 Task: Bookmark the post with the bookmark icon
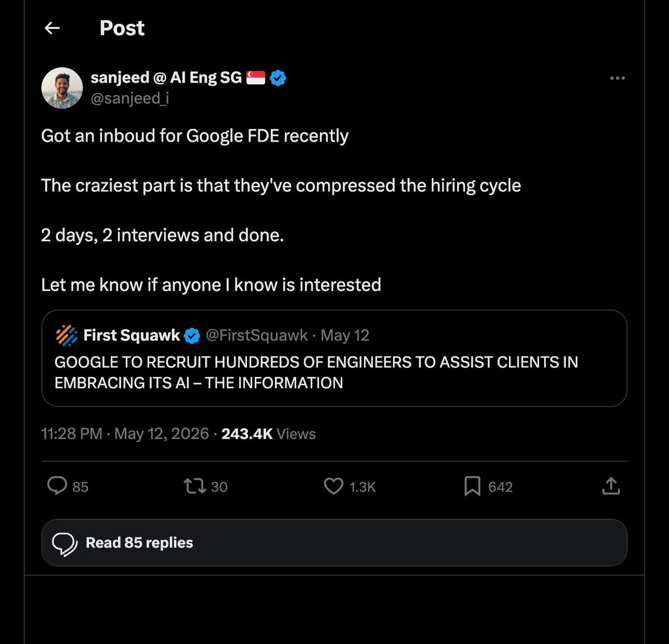click(x=472, y=486)
